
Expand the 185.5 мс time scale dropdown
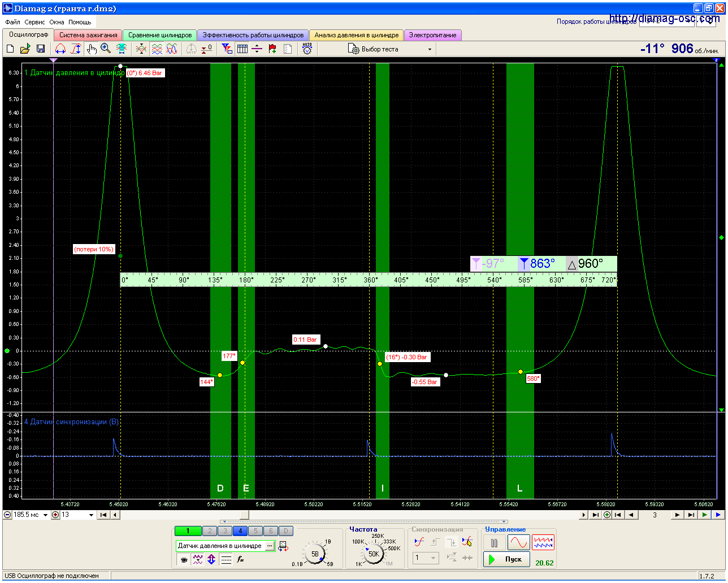(46, 515)
